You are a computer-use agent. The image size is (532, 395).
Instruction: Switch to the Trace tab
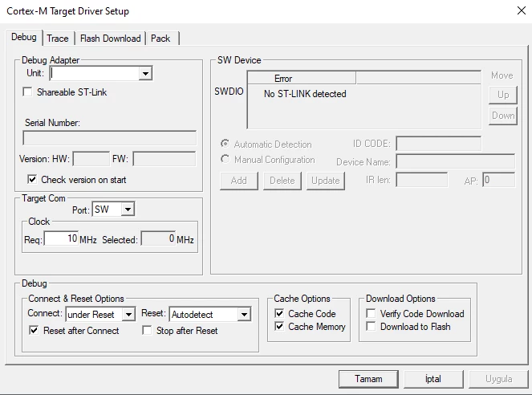point(58,39)
